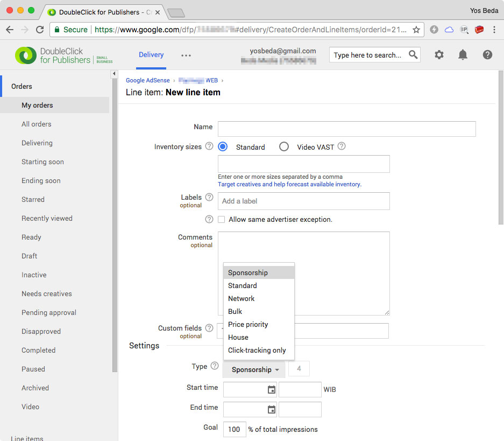Show help for Custom fields
Image resolution: width=504 pixels, height=441 pixels.
coord(209,328)
